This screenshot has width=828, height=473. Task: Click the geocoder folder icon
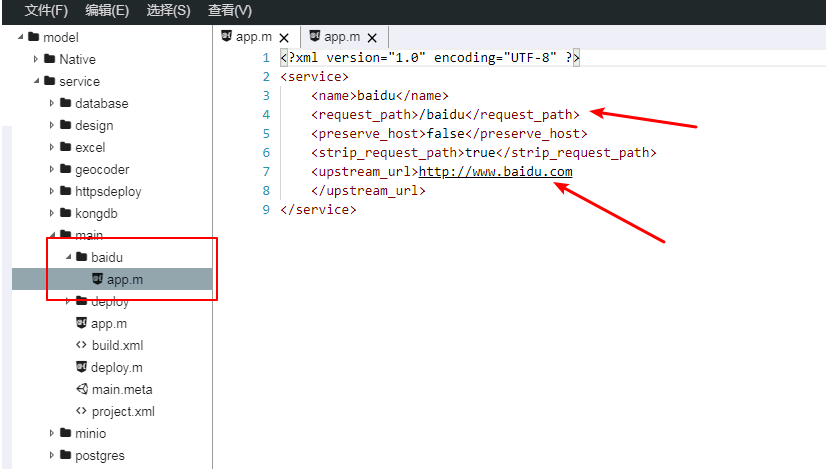66,169
